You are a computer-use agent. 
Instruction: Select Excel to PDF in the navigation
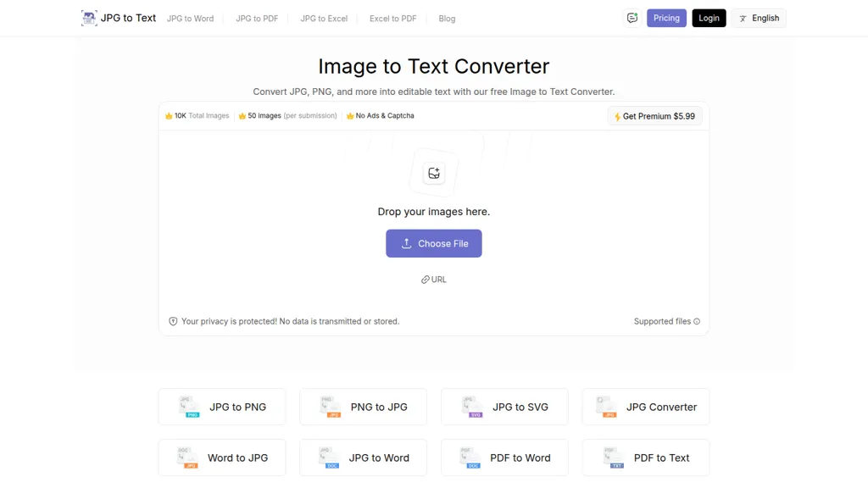[393, 19]
